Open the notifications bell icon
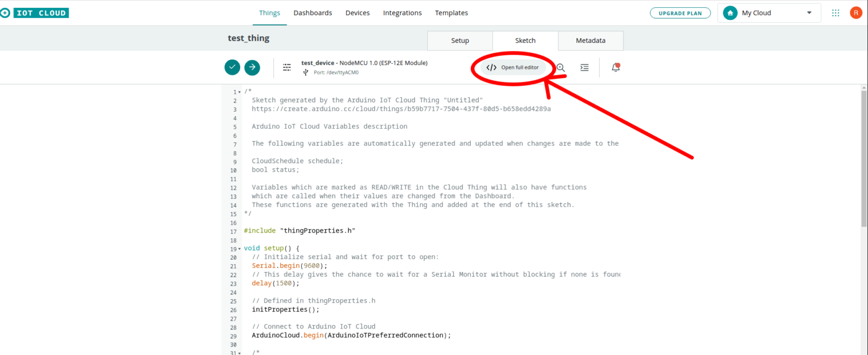The height and width of the screenshot is (355, 868). coord(615,67)
